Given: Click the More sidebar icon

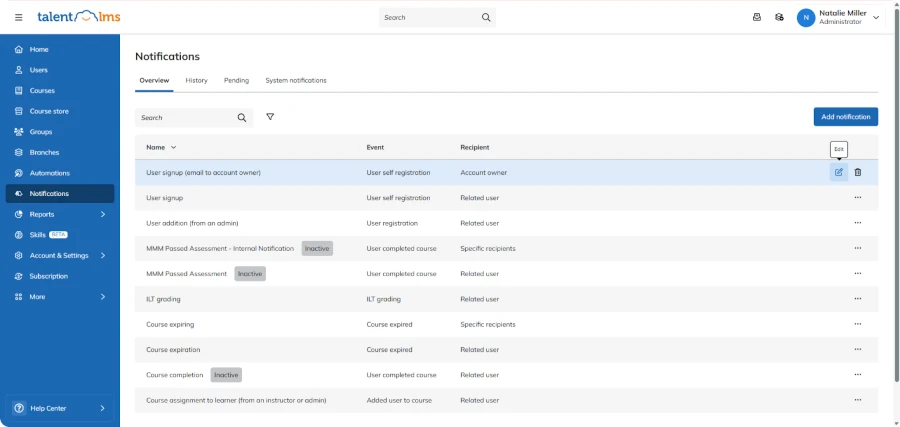Looking at the screenshot, I should [18, 297].
